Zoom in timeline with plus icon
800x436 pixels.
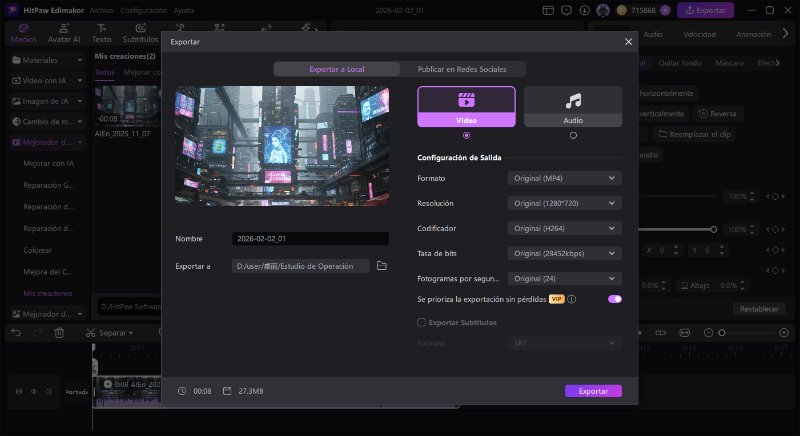(x=784, y=333)
